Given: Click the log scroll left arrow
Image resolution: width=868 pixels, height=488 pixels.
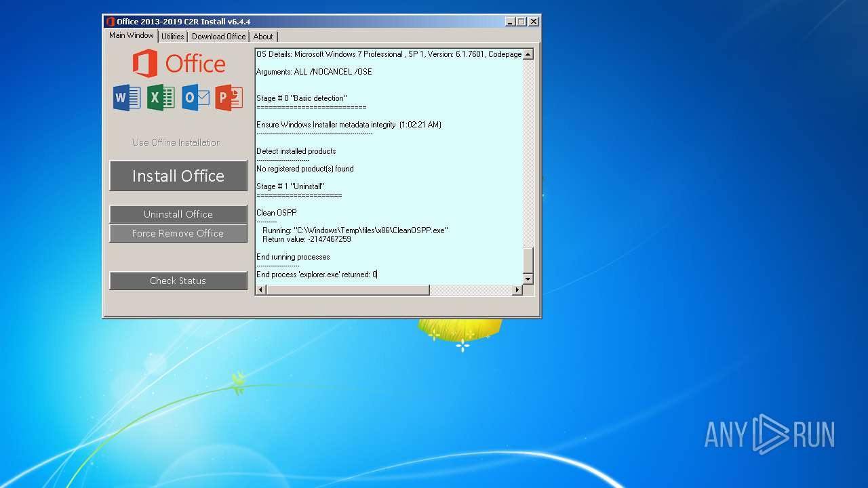Looking at the screenshot, I should click(261, 290).
